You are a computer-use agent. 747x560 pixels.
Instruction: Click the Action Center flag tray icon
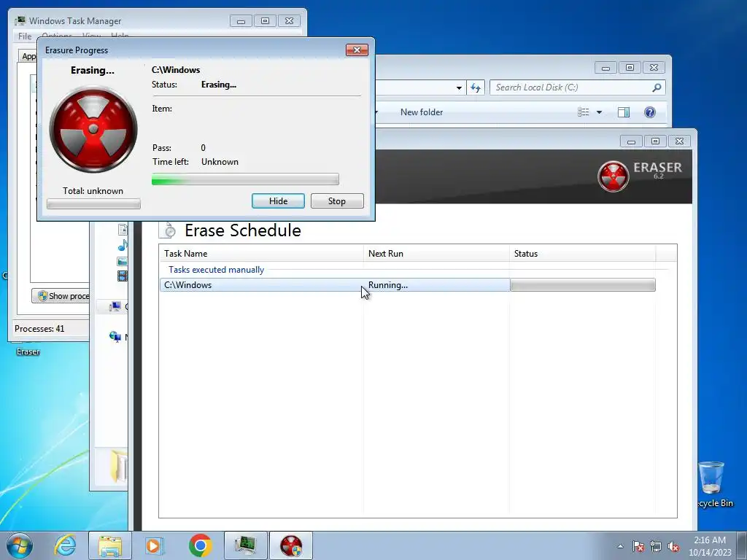point(638,546)
